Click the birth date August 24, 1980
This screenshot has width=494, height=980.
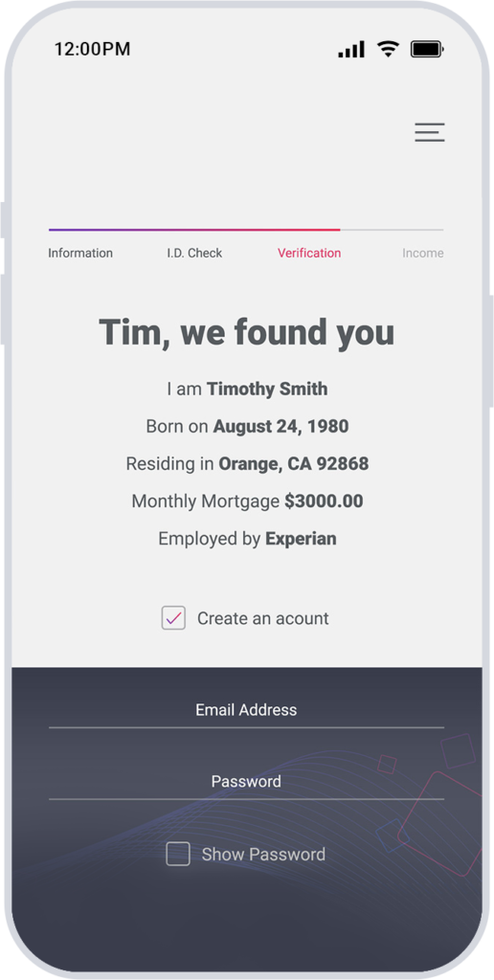[x=281, y=426]
